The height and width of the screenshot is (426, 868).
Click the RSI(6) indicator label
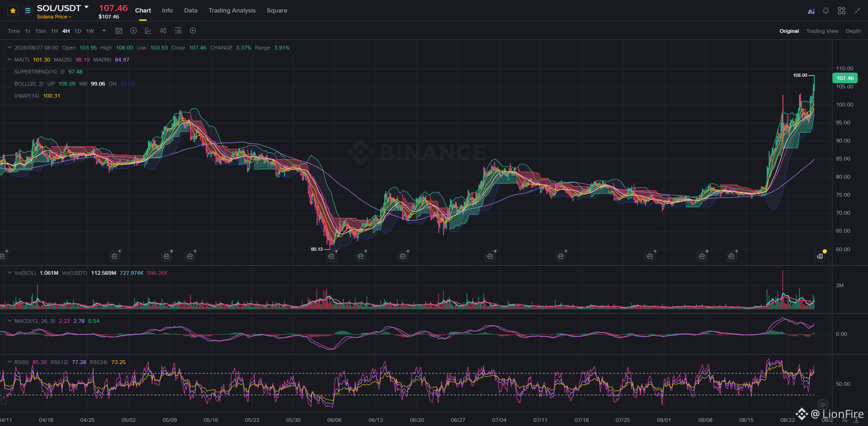pos(21,362)
